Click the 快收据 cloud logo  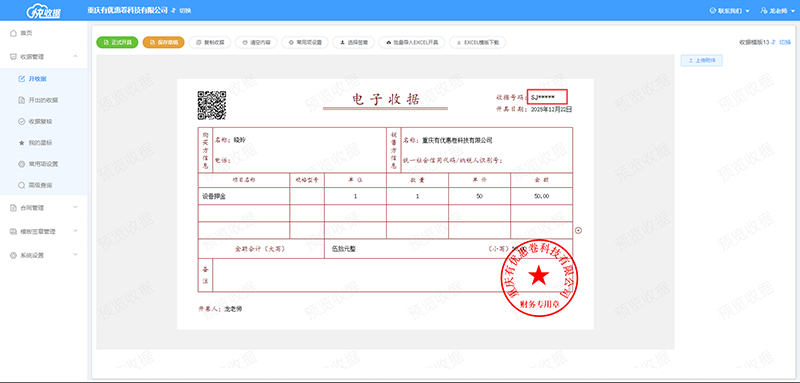click(43, 11)
